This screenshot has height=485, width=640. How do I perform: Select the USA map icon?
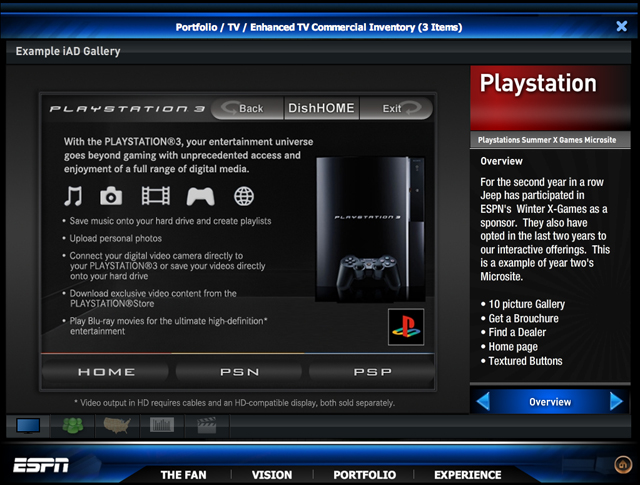click(x=117, y=425)
